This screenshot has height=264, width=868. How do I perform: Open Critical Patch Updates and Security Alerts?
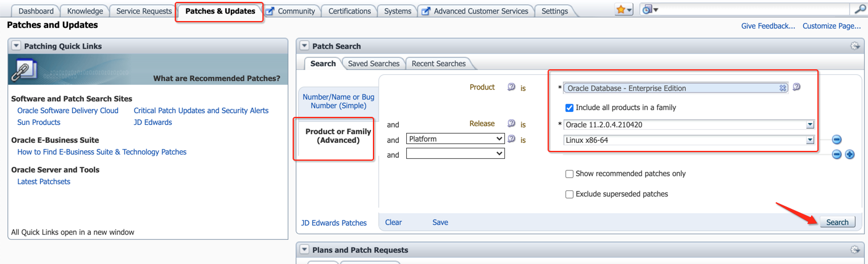(x=201, y=111)
